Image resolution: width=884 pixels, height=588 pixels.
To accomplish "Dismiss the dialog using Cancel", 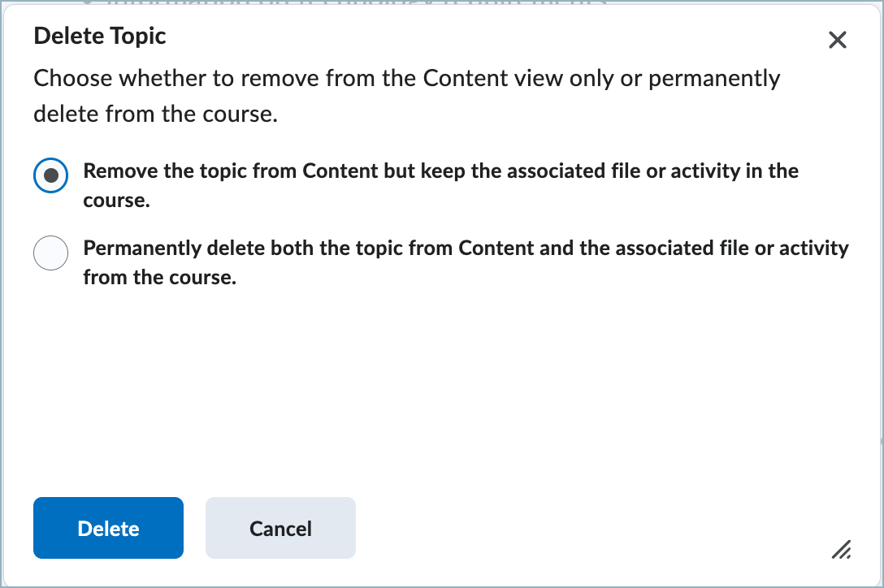I will point(280,528).
